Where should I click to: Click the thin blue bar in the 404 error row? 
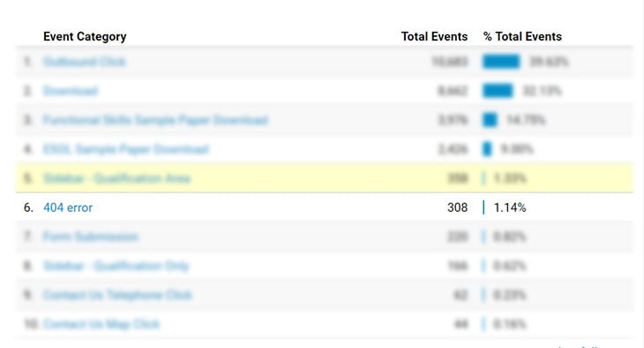[x=483, y=208]
